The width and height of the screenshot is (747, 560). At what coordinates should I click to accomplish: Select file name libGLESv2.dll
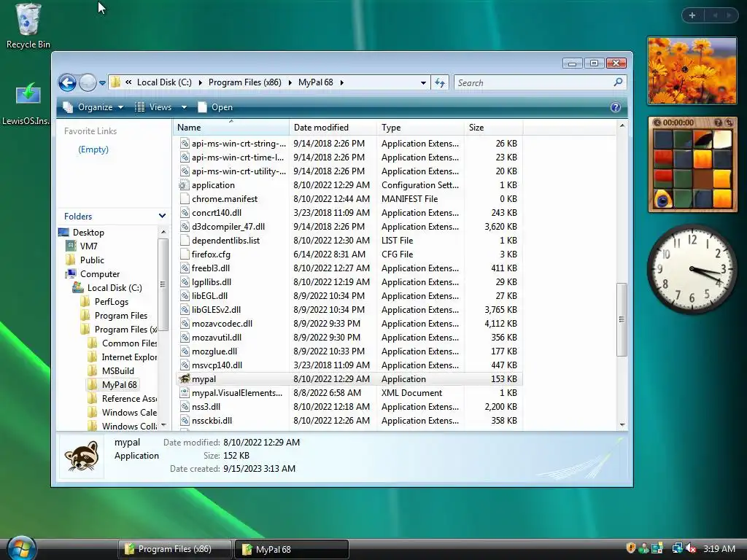click(216, 309)
